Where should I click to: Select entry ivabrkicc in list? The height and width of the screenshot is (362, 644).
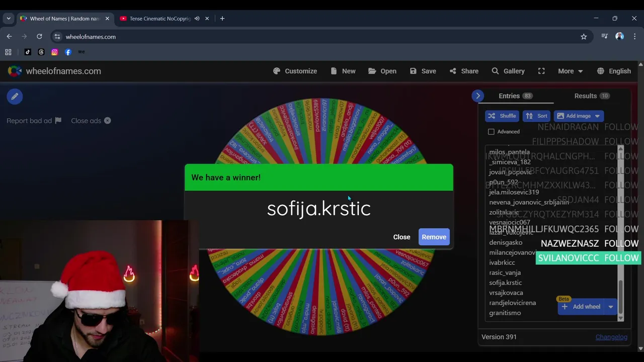pyautogui.click(x=502, y=262)
